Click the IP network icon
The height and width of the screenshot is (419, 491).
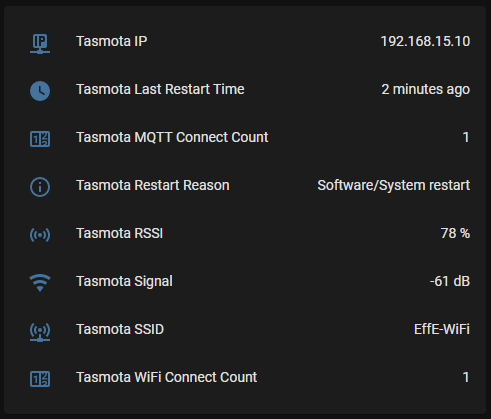click(40, 44)
